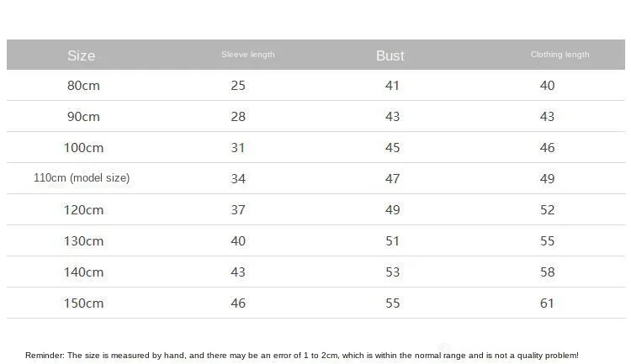Click the Reminder measurement note text
The width and height of the screenshot is (631, 364).
click(302, 355)
